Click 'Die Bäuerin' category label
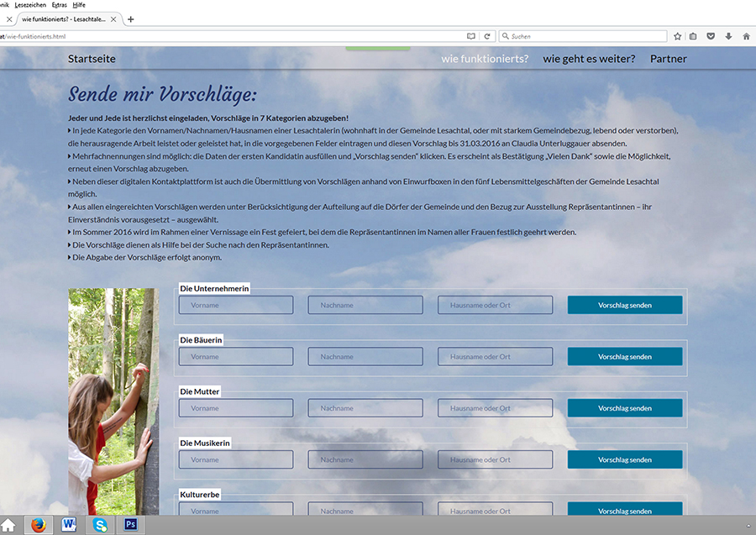This screenshot has height=535, width=756. pos(201,340)
